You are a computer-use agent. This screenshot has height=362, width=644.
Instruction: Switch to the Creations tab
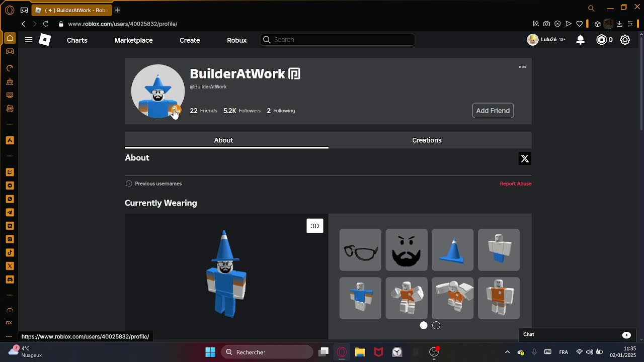pyautogui.click(x=427, y=140)
